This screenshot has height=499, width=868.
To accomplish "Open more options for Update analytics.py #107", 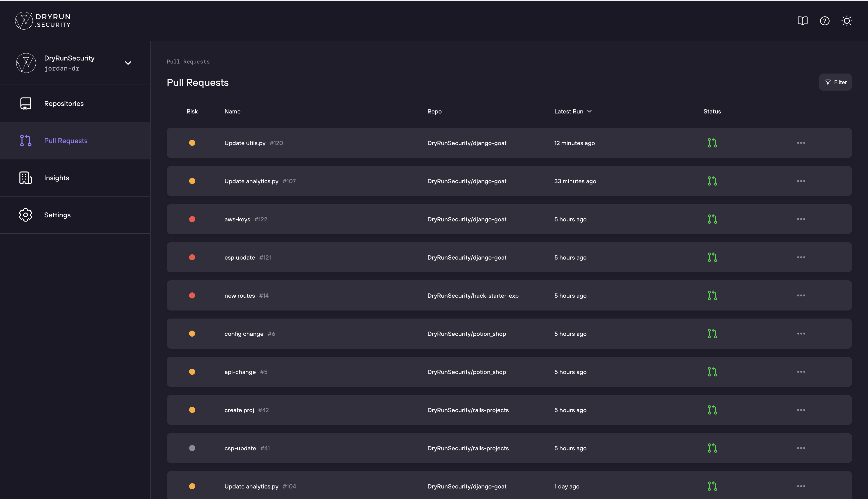I will click(x=801, y=181).
